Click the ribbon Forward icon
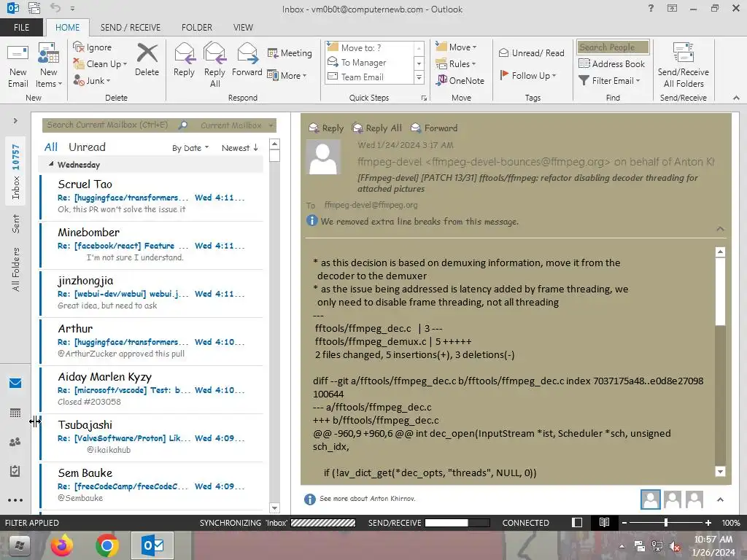The image size is (747, 560). [x=247, y=53]
